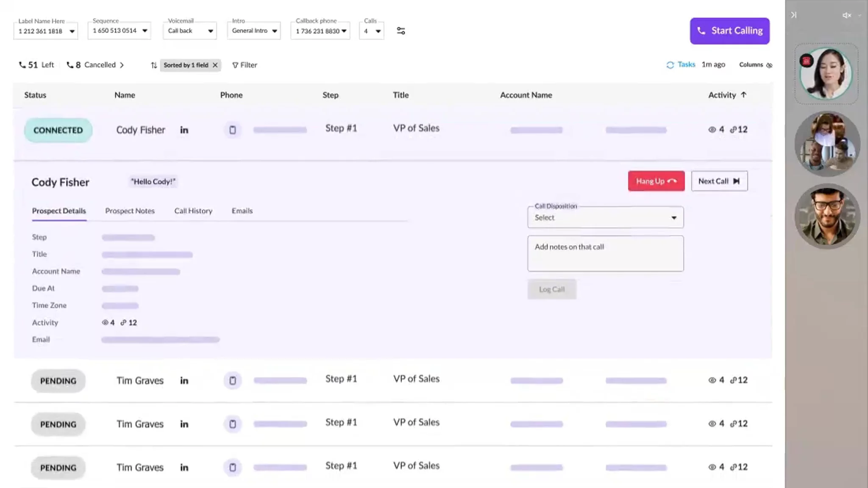Select the bearded man's video thumbnail
868x488 pixels.
click(827, 216)
